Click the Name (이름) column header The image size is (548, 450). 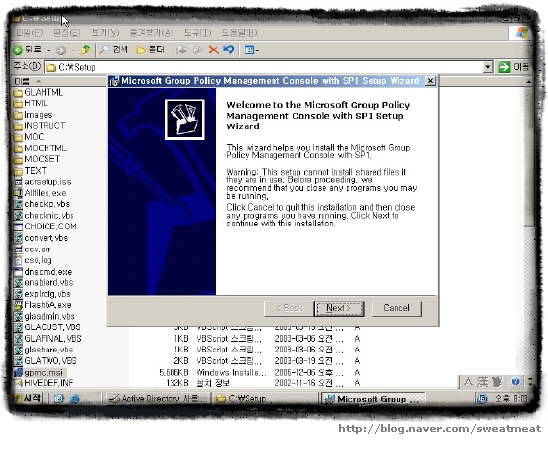(x=58, y=81)
